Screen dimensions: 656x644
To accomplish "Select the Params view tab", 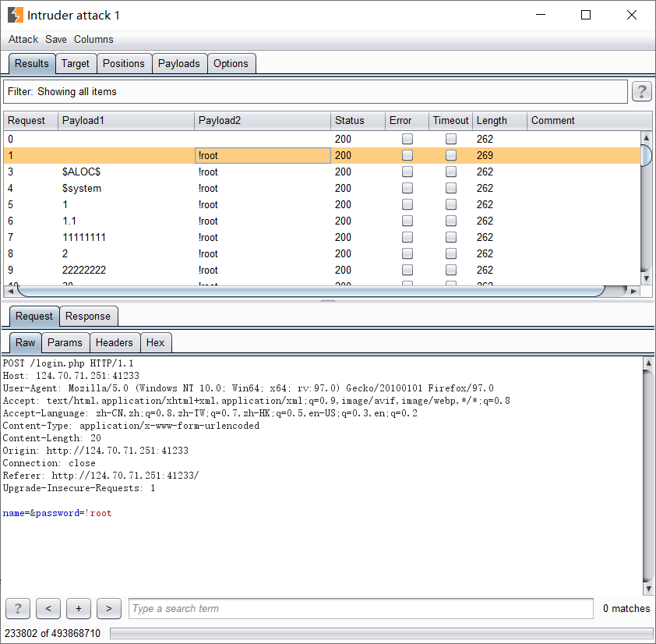I will click(65, 342).
